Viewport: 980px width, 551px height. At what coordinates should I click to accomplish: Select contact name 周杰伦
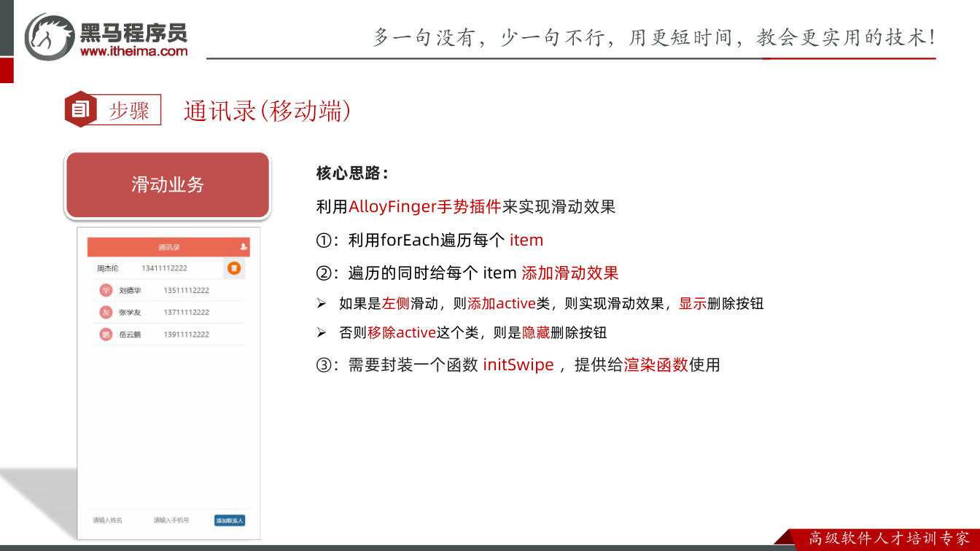coord(108,268)
